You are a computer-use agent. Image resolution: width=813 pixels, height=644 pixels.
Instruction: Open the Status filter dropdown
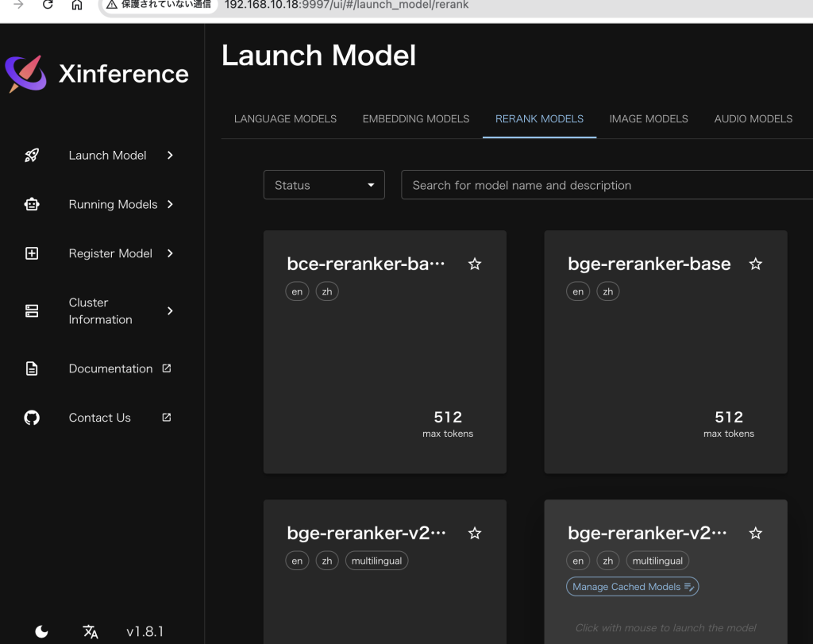[324, 185]
